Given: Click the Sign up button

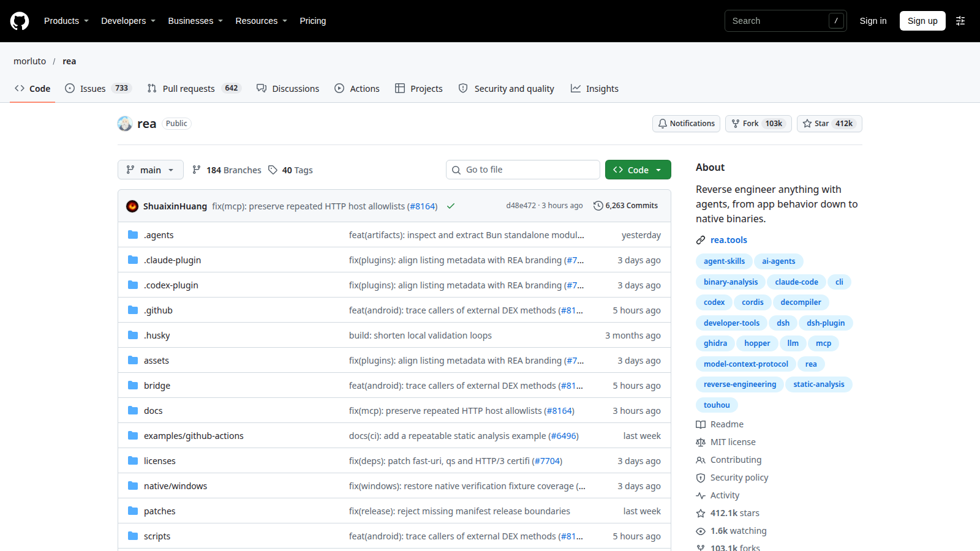Looking at the screenshot, I should (922, 21).
